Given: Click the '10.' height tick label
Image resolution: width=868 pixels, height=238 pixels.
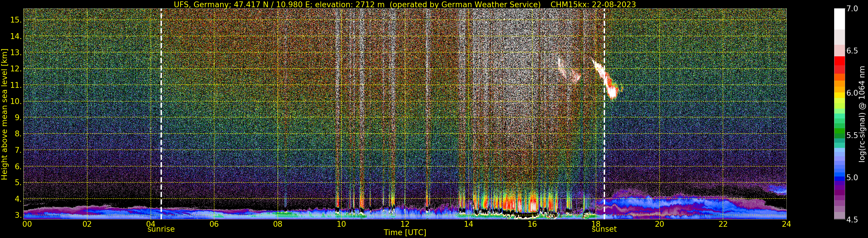Looking at the screenshot, I should (x=16, y=101).
